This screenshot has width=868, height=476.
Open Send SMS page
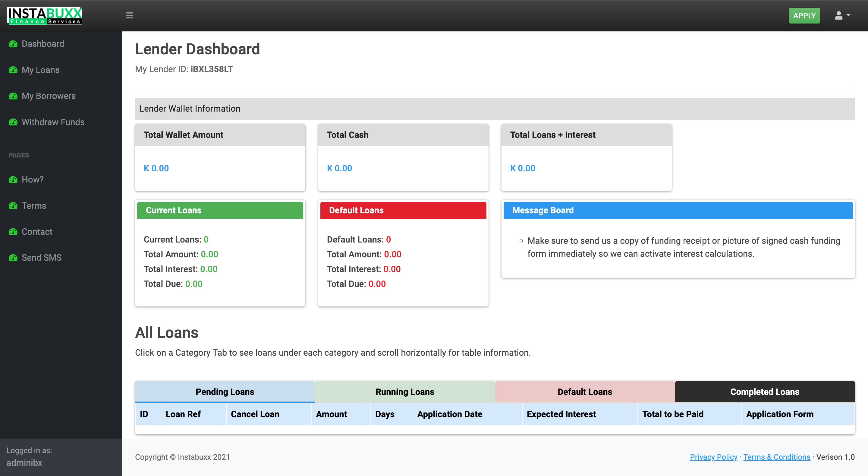coord(42,258)
